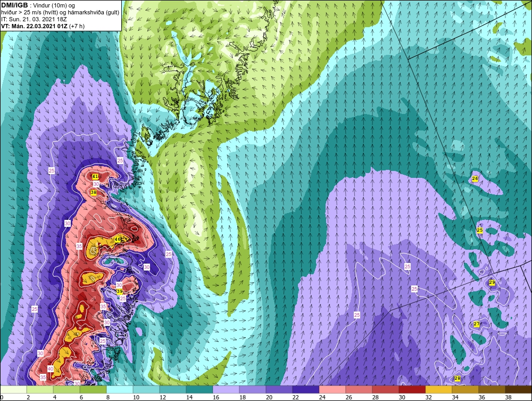Click the 0–2 m/s pale yellow legend swatch
The image size is (532, 401).
point(13,389)
